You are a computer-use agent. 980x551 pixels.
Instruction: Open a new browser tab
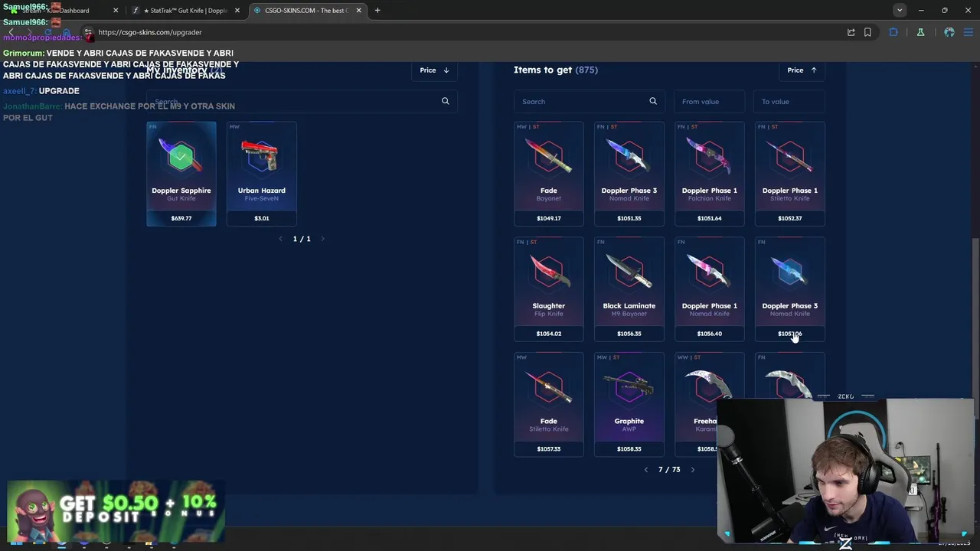[377, 11]
